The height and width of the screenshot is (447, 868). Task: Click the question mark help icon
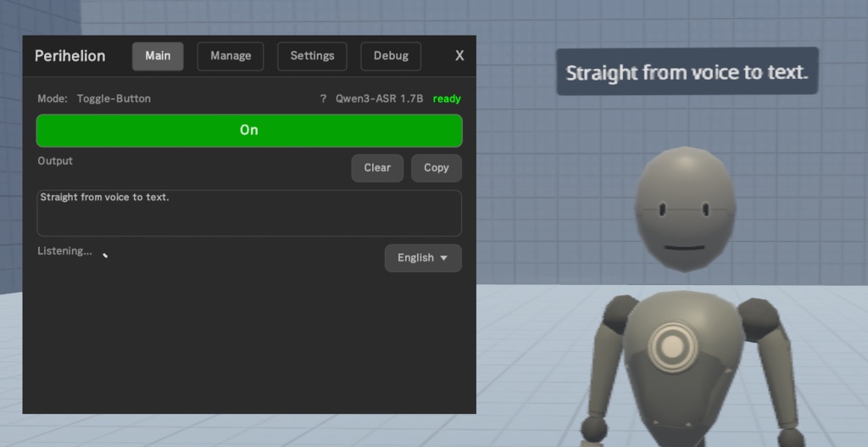[323, 98]
